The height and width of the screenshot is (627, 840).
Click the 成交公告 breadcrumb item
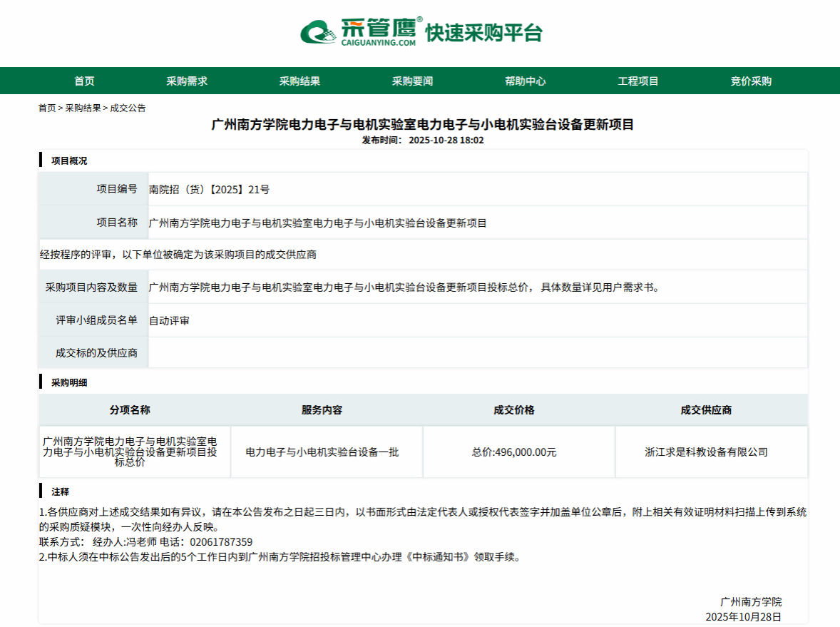[x=128, y=108]
